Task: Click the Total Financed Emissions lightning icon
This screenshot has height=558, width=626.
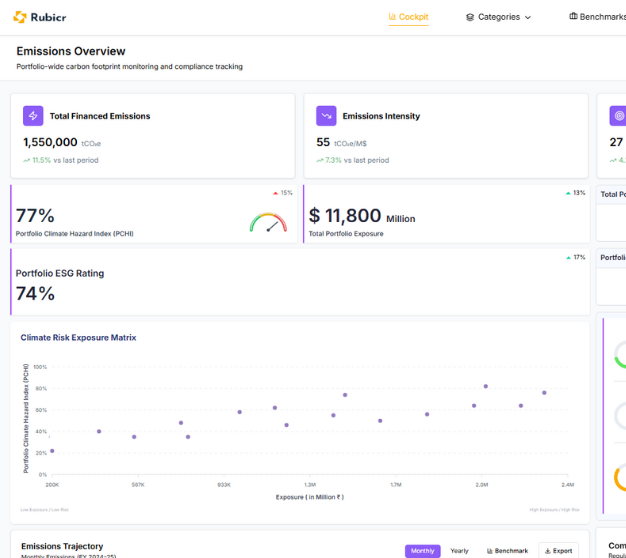Action: (x=33, y=116)
